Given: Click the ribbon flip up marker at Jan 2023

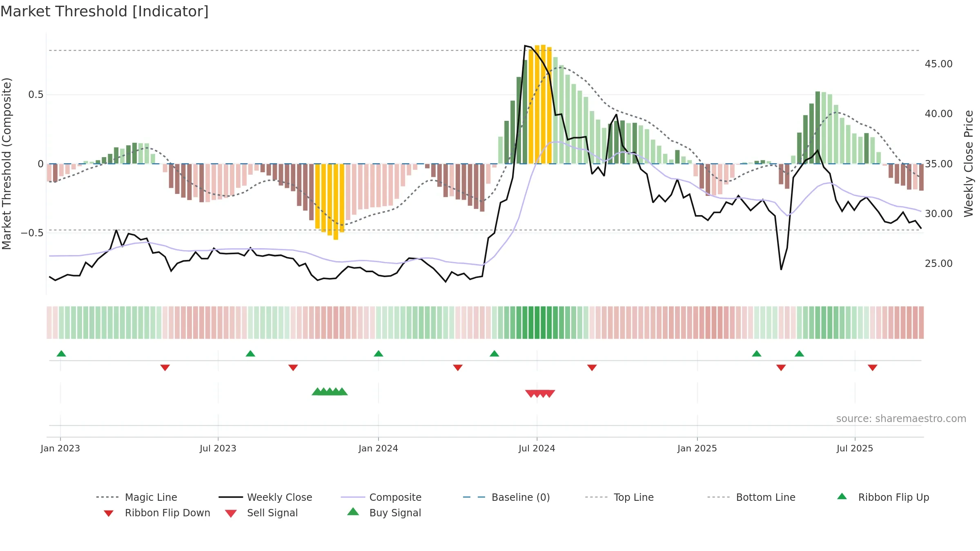Looking at the screenshot, I should coord(61,353).
